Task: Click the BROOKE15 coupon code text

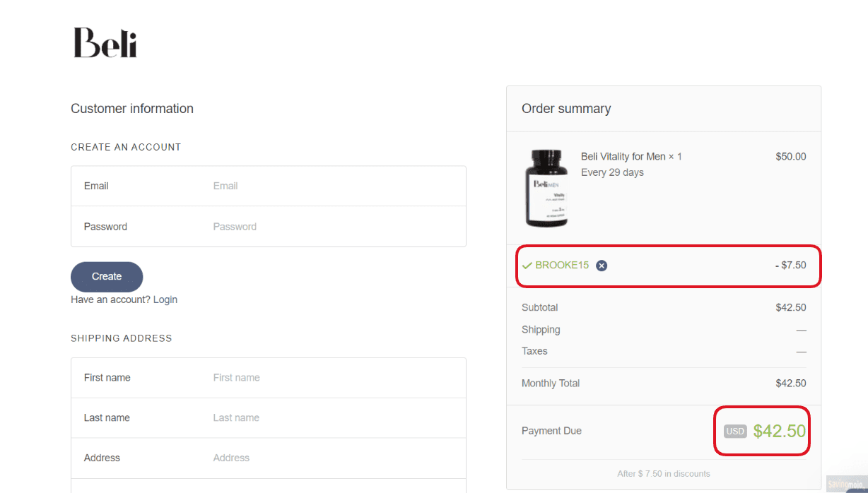Action: pyautogui.click(x=562, y=266)
